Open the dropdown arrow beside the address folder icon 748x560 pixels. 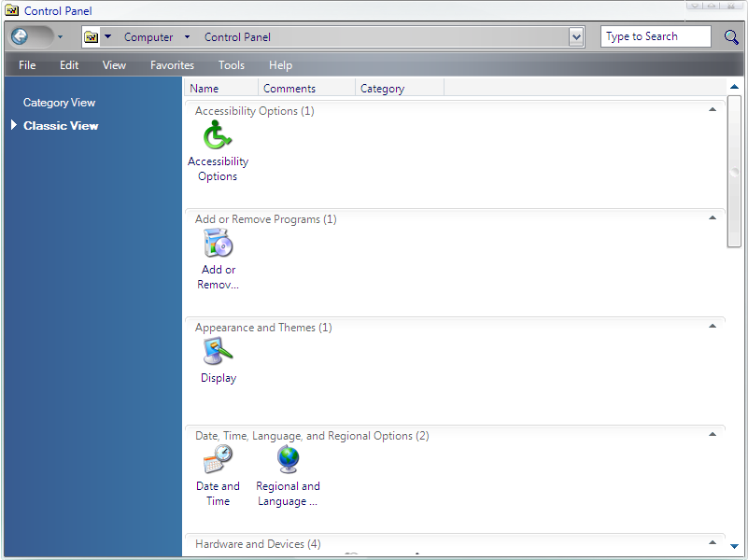click(107, 36)
